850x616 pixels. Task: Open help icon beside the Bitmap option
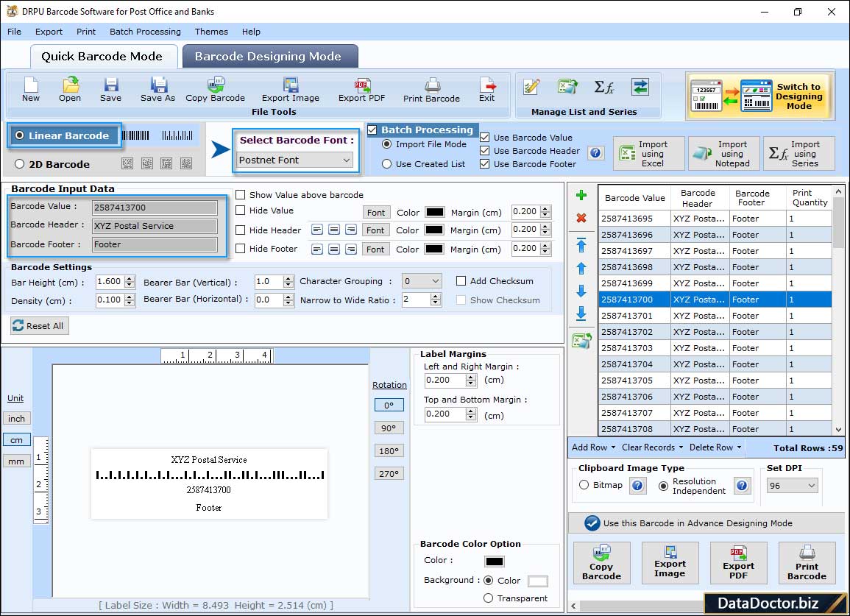637,485
